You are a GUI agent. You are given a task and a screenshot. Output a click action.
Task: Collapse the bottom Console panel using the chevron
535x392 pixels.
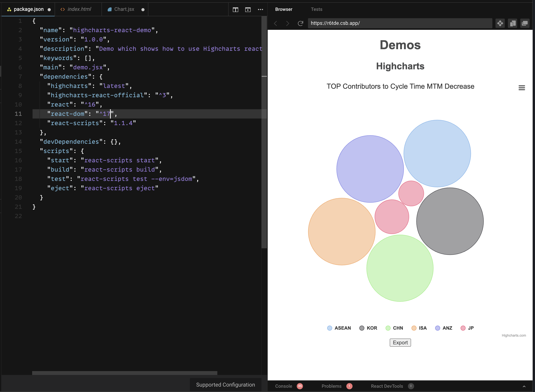coord(526,386)
